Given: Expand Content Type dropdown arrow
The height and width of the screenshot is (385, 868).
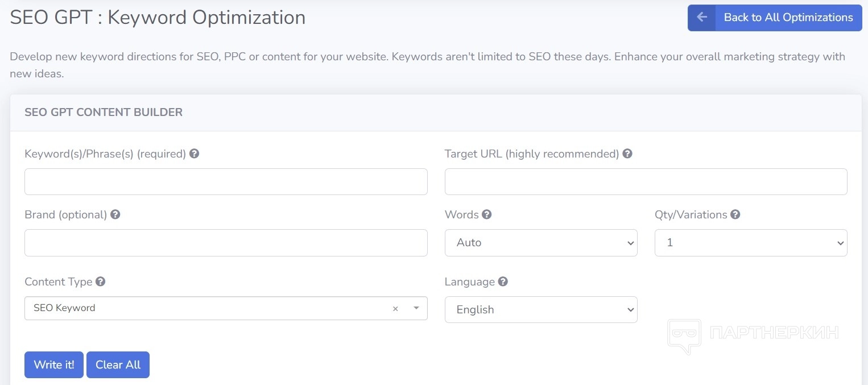Looking at the screenshot, I should [416, 308].
